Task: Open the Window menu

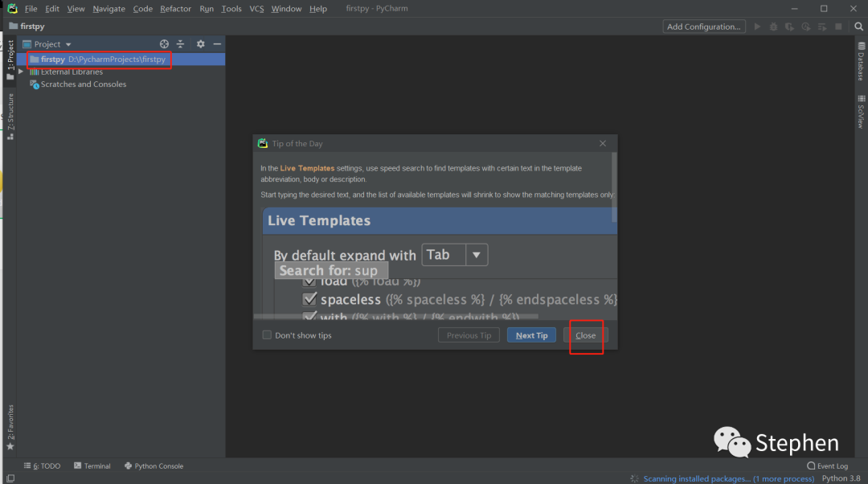Action: 286,8
